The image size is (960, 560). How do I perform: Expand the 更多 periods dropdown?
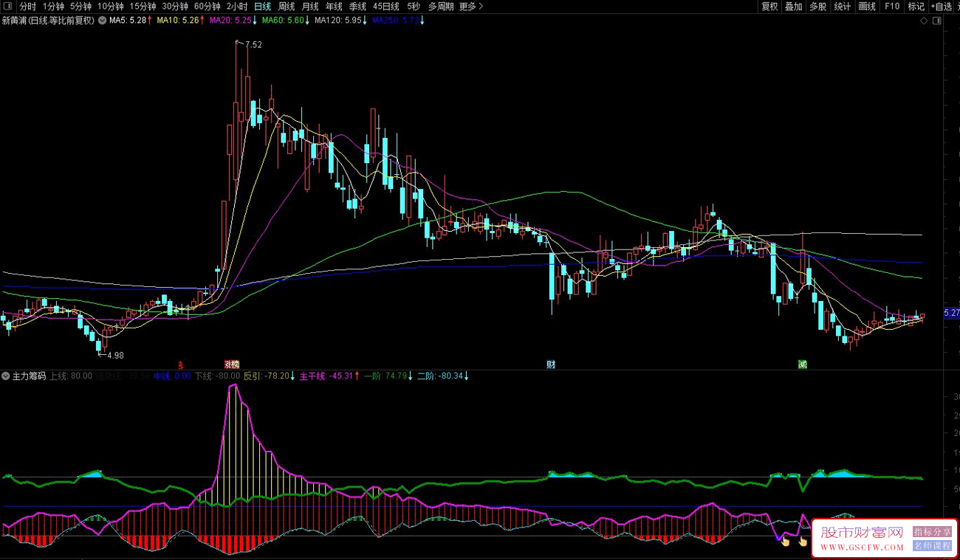[x=471, y=6]
